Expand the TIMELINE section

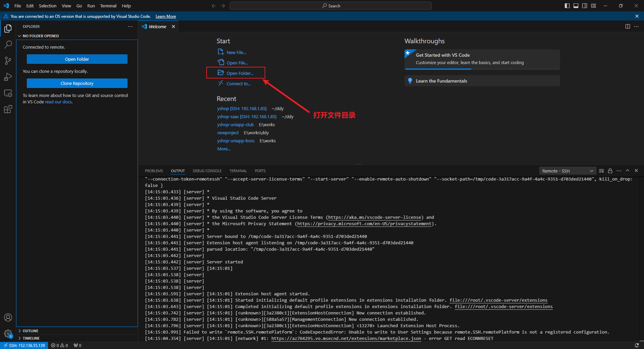click(x=31, y=338)
